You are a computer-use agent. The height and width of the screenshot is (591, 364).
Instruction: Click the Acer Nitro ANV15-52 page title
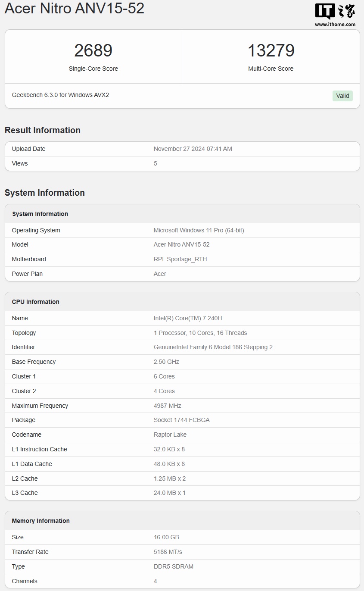coord(75,8)
